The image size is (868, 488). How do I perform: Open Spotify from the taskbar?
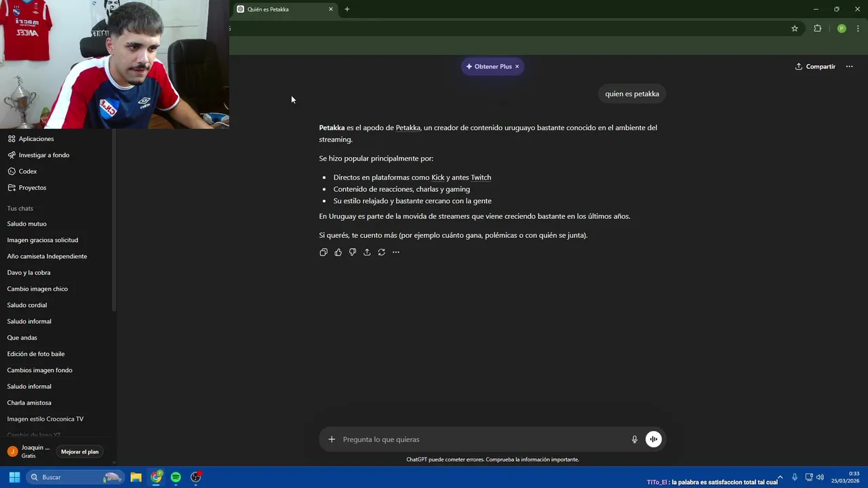click(176, 477)
